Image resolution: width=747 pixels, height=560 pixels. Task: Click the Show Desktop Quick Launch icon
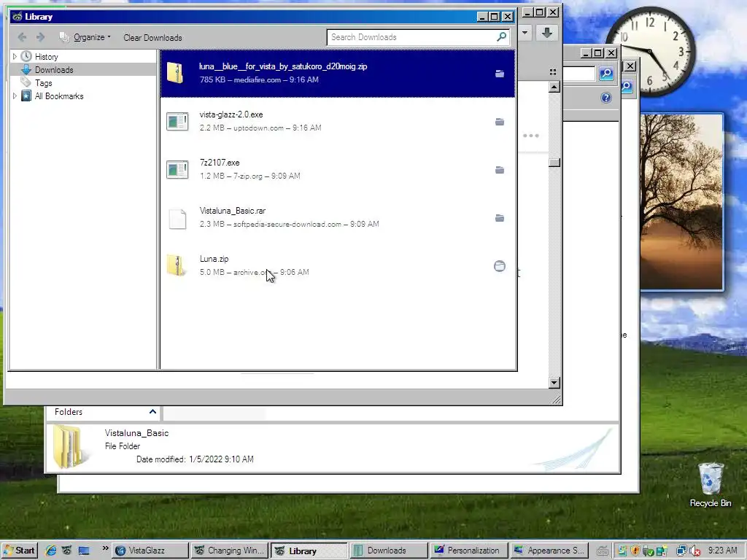[84, 551]
